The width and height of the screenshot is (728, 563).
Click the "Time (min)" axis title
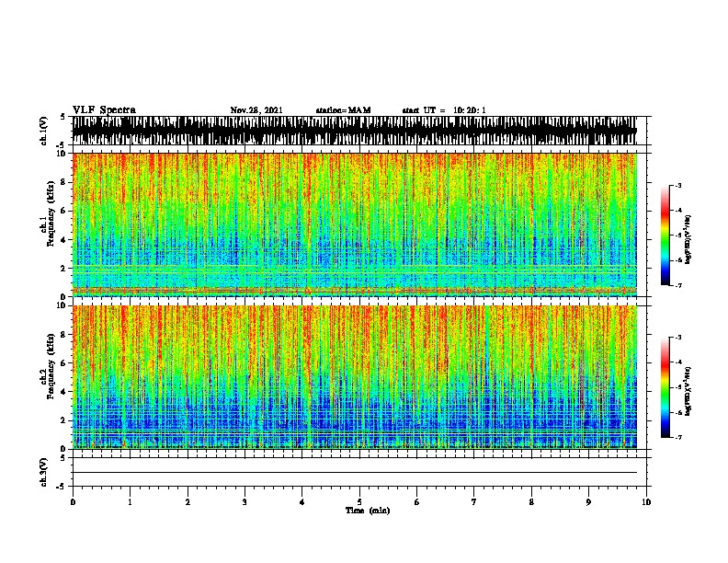tap(368, 511)
